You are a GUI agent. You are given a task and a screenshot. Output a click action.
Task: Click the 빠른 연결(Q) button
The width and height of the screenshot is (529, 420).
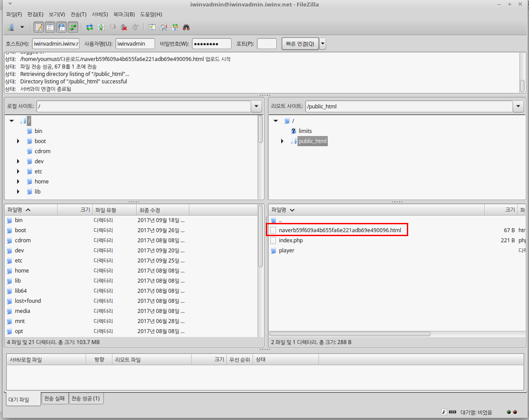[300, 43]
